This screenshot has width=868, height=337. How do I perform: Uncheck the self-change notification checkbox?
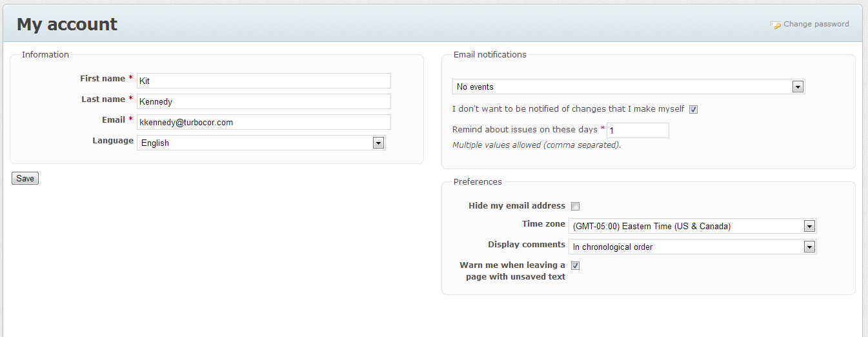point(693,109)
